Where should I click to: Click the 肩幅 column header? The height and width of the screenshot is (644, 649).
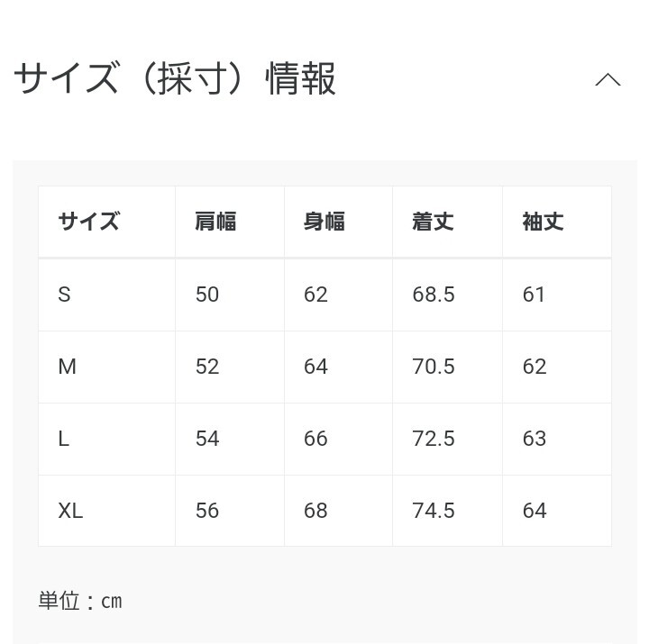click(x=215, y=222)
